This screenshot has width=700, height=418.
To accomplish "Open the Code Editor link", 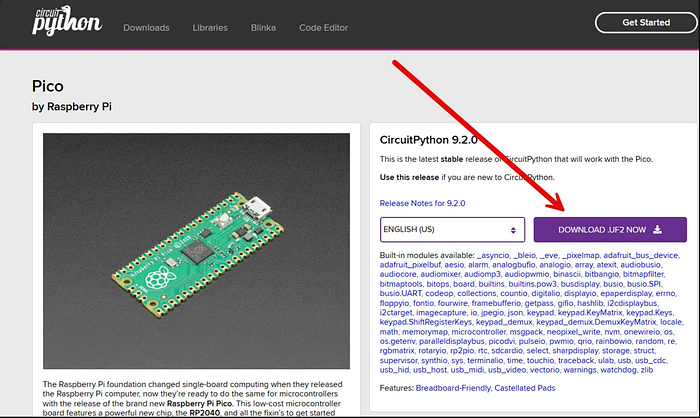I will click(324, 28).
